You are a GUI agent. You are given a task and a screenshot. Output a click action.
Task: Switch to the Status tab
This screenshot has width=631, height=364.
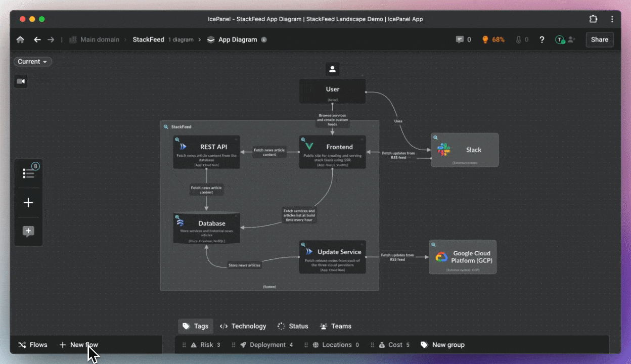click(293, 326)
